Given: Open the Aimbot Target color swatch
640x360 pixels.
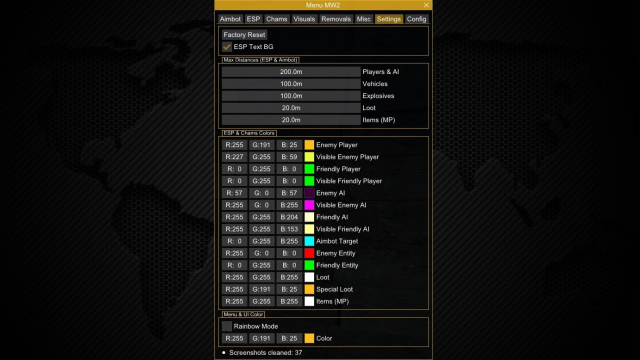Looking at the screenshot, I should [x=309, y=241].
